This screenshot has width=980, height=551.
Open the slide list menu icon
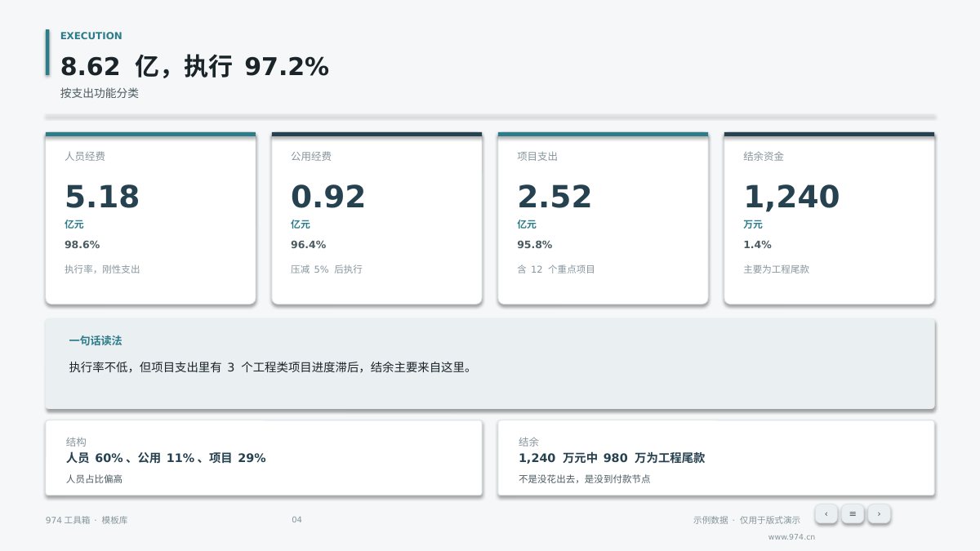[853, 513]
